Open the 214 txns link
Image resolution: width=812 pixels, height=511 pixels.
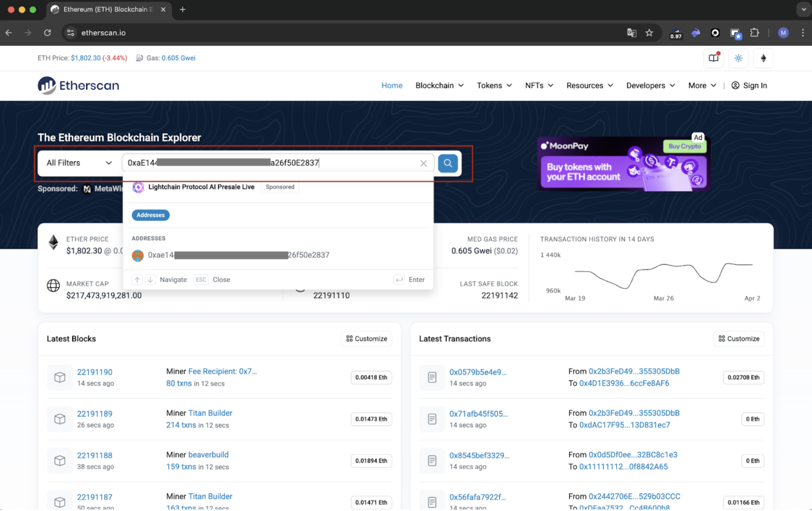(x=181, y=425)
